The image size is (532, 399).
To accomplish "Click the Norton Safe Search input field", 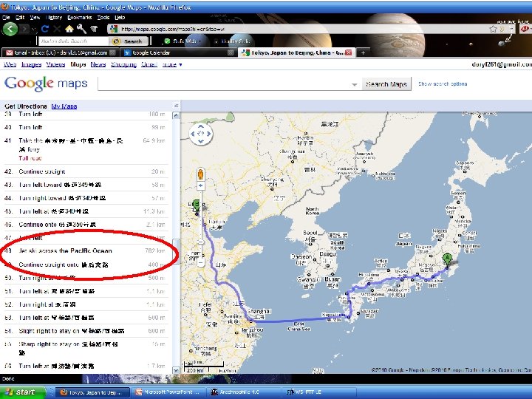I will [x=73, y=41].
